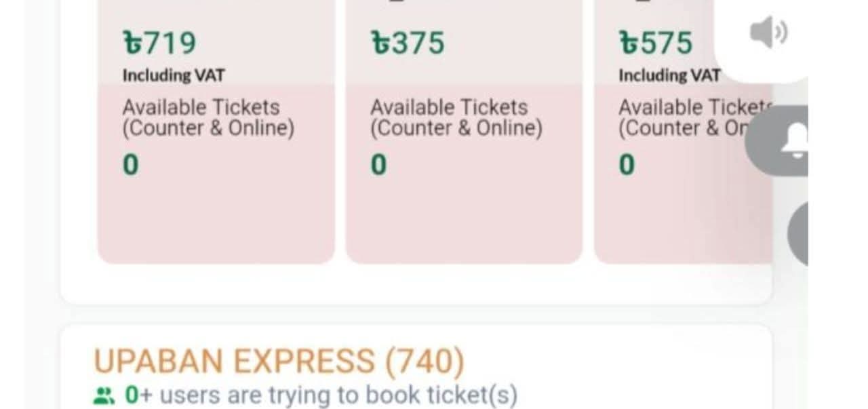Click the users icon under Upaban Express
Screen dimensions: 868x409
pos(103,395)
